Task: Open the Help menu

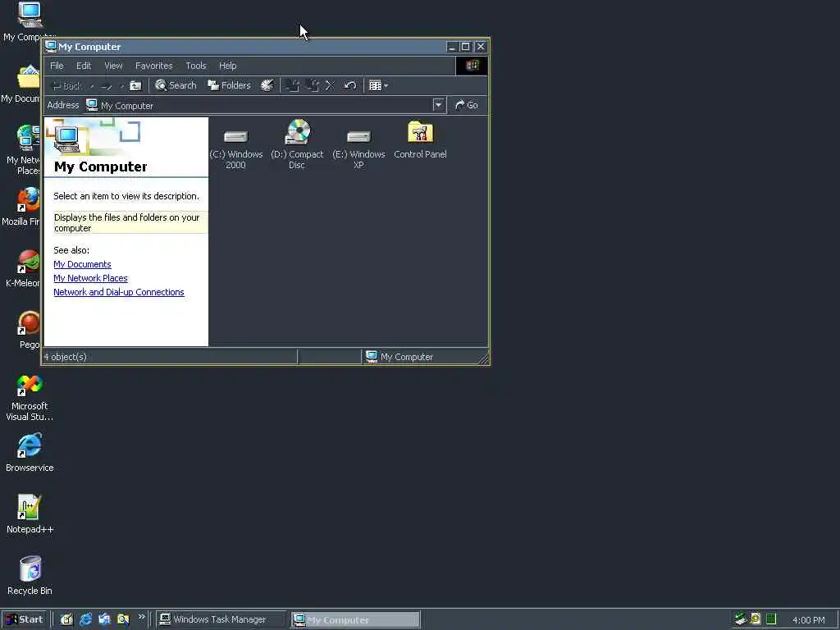Action: [x=228, y=66]
